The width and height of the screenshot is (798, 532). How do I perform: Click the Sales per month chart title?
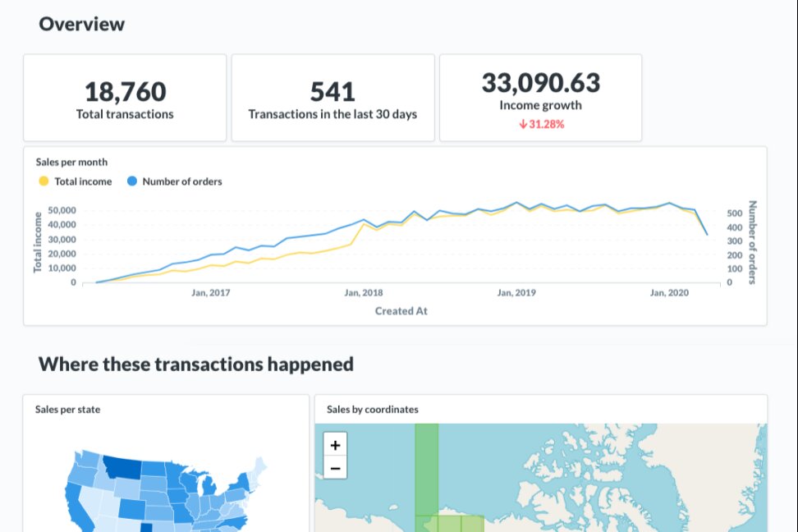[x=71, y=162]
